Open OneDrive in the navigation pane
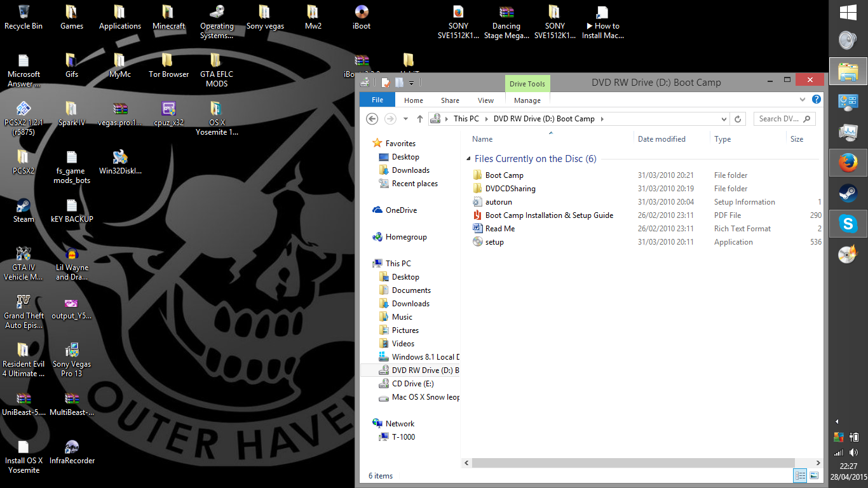The image size is (868, 488). click(401, 210)
